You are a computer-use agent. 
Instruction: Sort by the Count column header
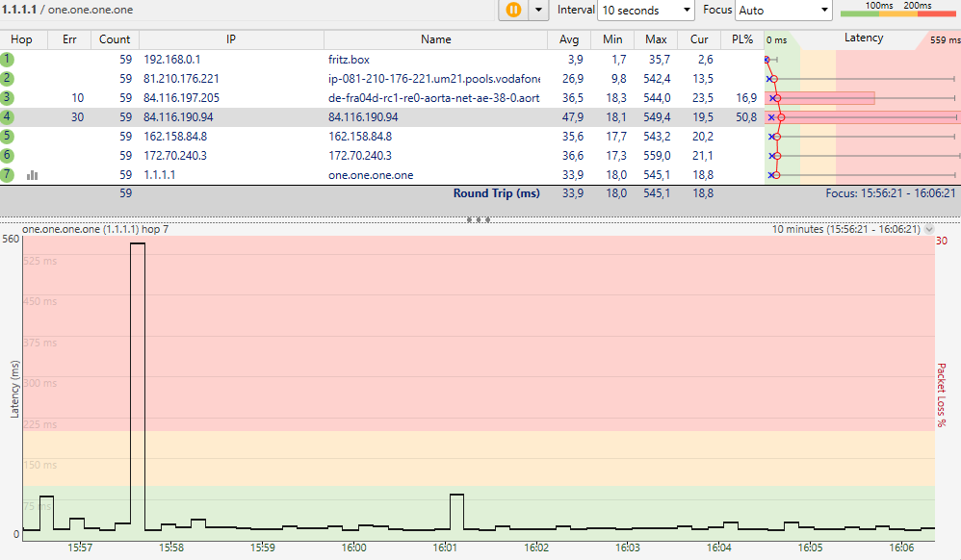115,39
